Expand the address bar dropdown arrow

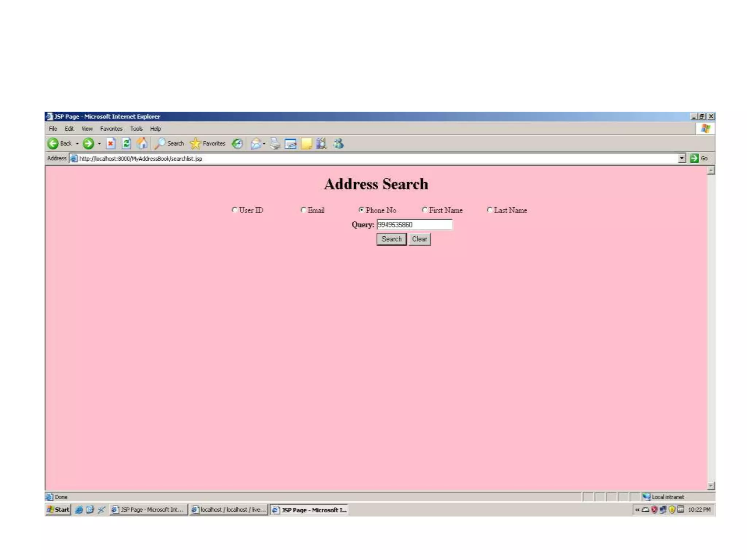[682, 158]
